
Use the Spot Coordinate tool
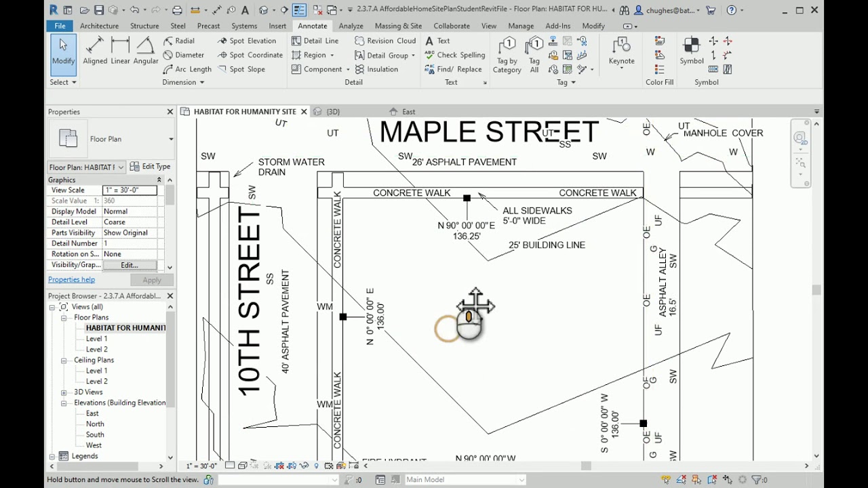click(250, 55)
